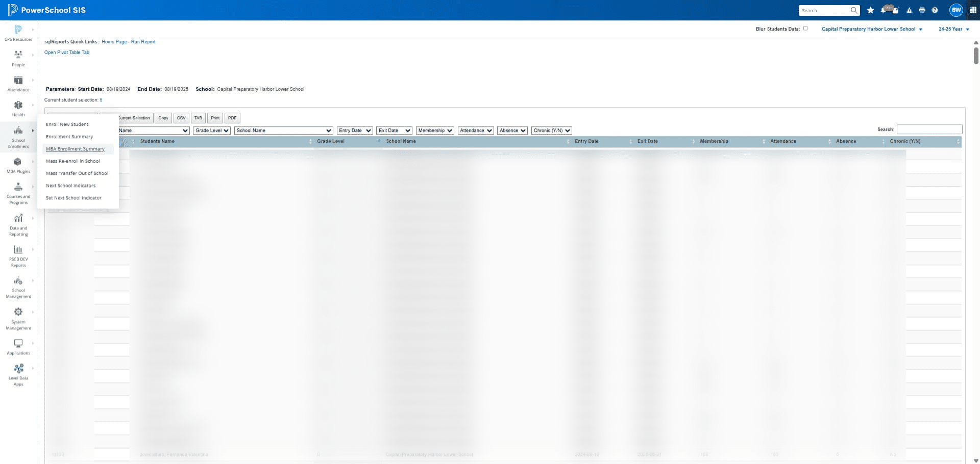980x464 pixels.
Task: Open School Management in sidebar
Action: tap(18, 288)
